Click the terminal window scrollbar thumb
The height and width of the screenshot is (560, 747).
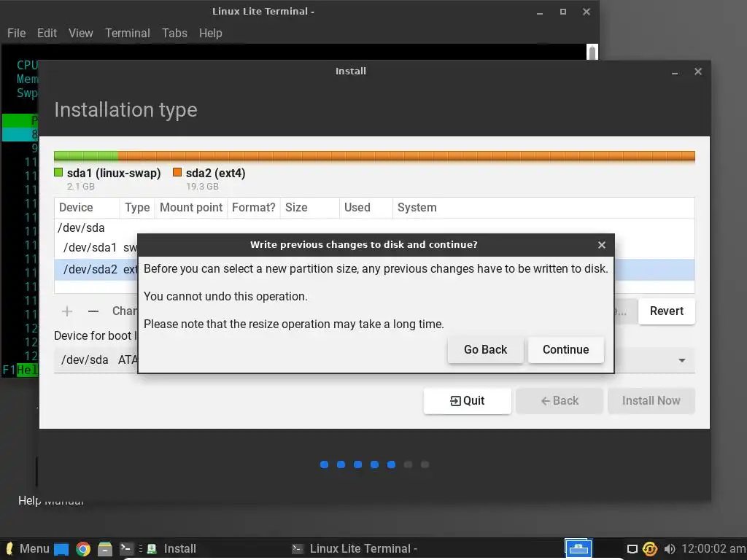click(x=592, y=52)
